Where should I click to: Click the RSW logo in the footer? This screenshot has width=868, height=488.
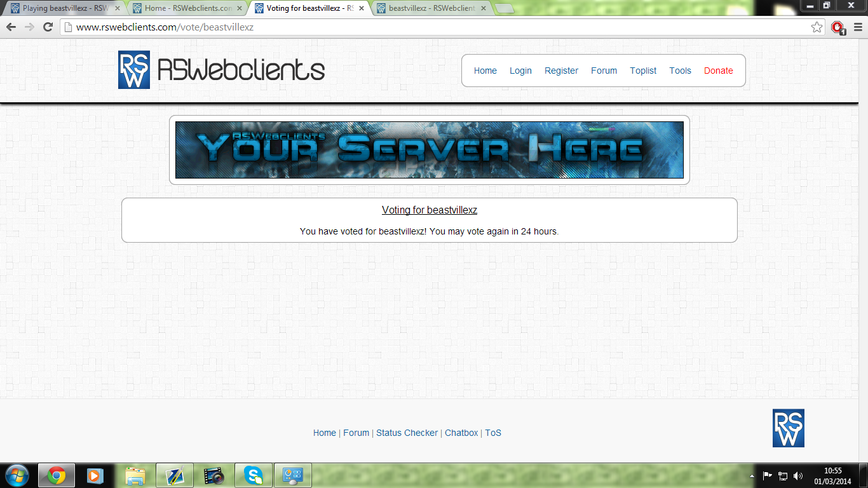788,428
